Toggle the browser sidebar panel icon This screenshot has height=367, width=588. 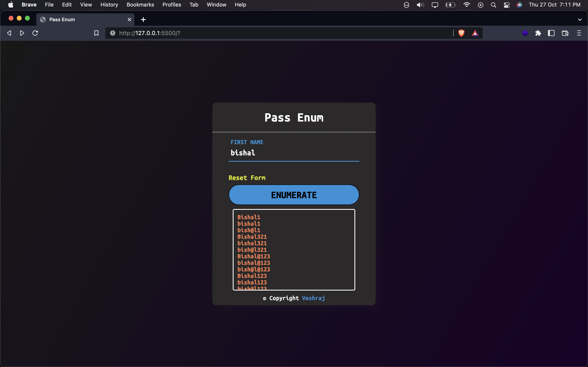pos(551,33)
